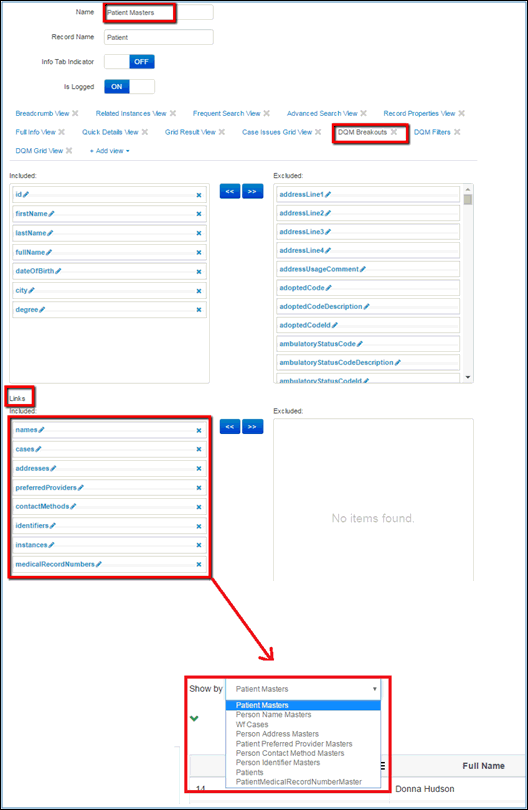Move all fields to Excluded button
The height and width of the screenshot is (810, 528).
[252, 192]
